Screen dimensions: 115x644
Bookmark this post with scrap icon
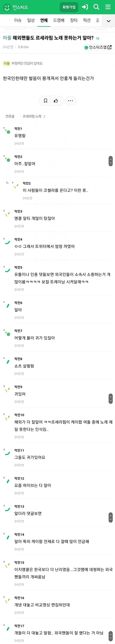(x=45, y=101)
